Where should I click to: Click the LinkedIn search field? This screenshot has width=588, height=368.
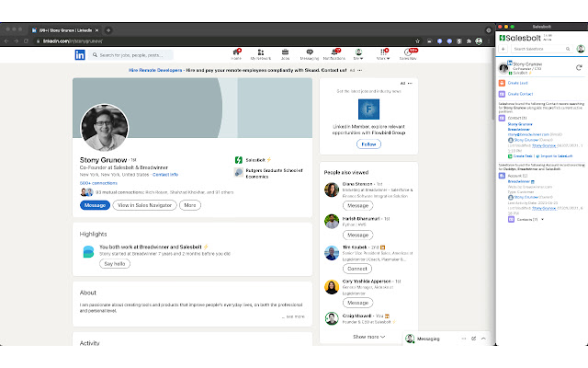click(x=131, y=55)
